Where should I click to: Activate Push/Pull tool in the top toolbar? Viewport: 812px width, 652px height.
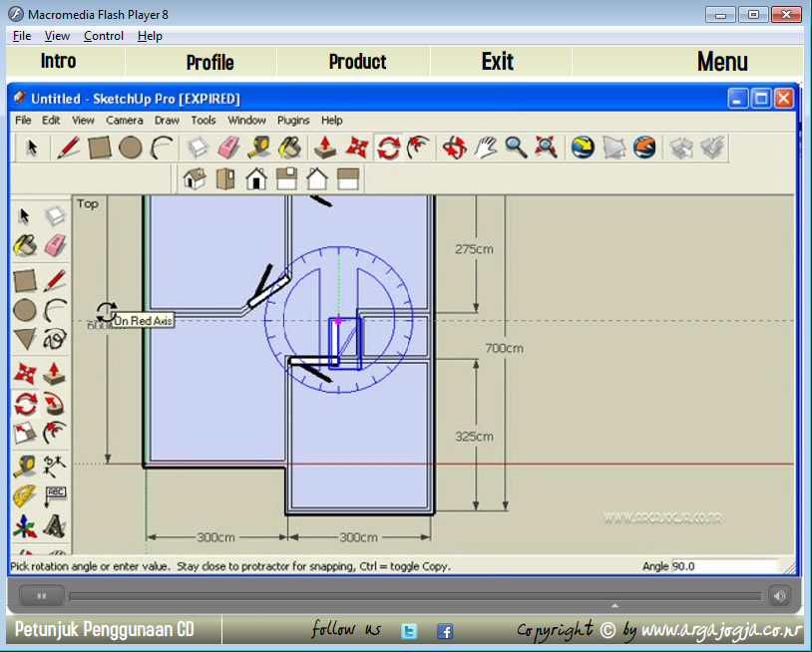point(325,148)
